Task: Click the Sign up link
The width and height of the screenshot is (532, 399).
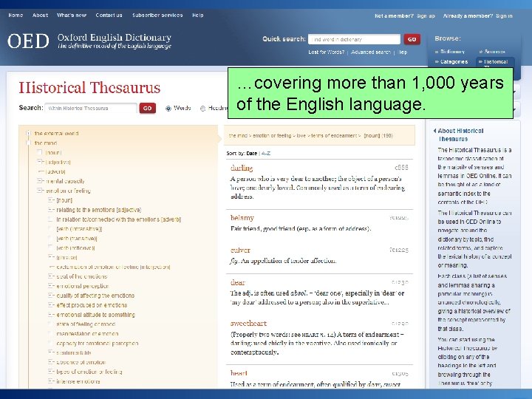Action: tap(426, 16)
